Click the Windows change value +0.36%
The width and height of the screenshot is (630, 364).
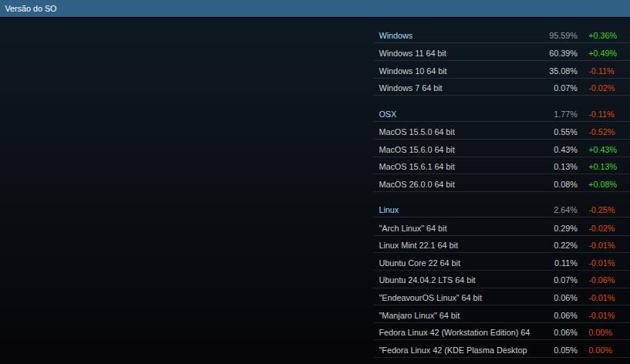[x=602, y=35]
